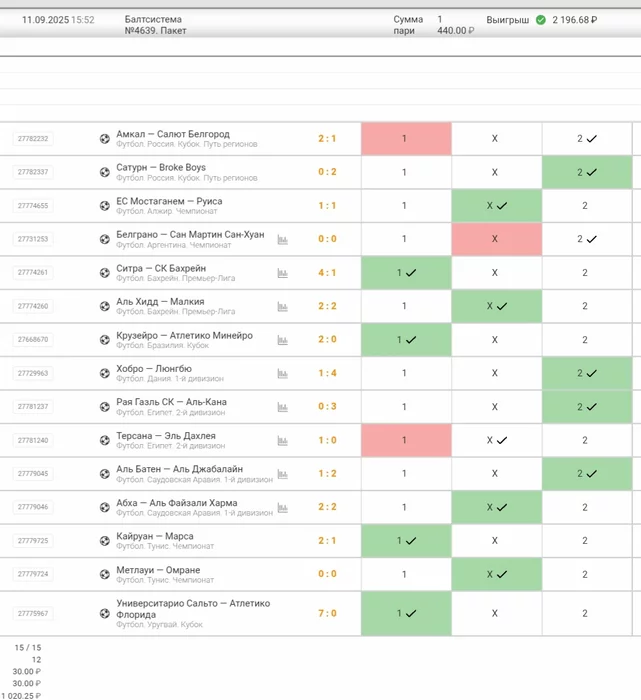Click the event ID 27782232 badge
641x700 pixels.
[x=32, y=139]
